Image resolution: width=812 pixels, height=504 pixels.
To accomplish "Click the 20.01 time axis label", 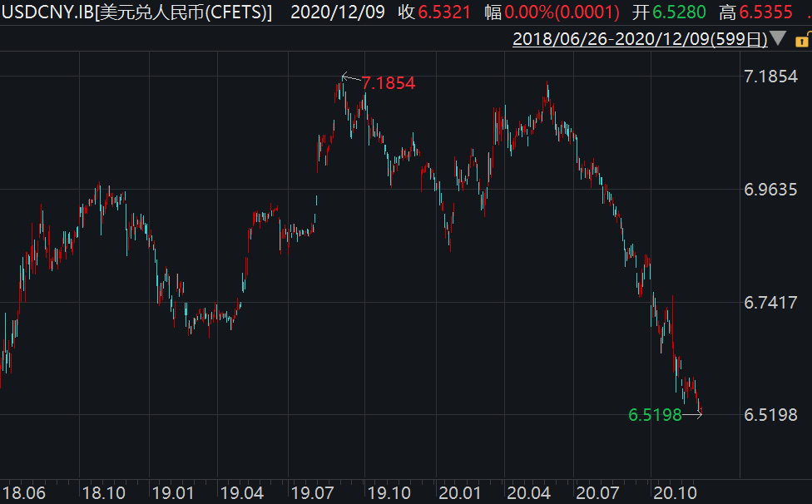I will (460, 492).
